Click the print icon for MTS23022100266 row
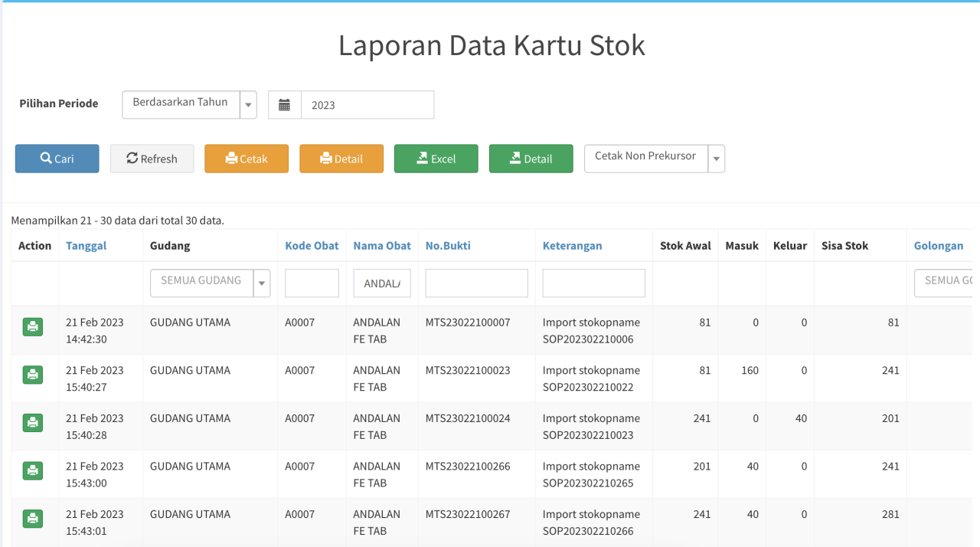This screenshot has width=980, height=547. click(x=33, y=470)
